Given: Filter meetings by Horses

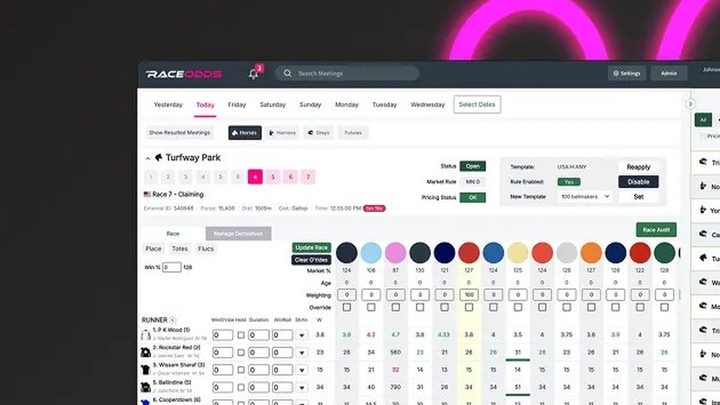Looking at the screenshot, I should [x=245, y=133].
